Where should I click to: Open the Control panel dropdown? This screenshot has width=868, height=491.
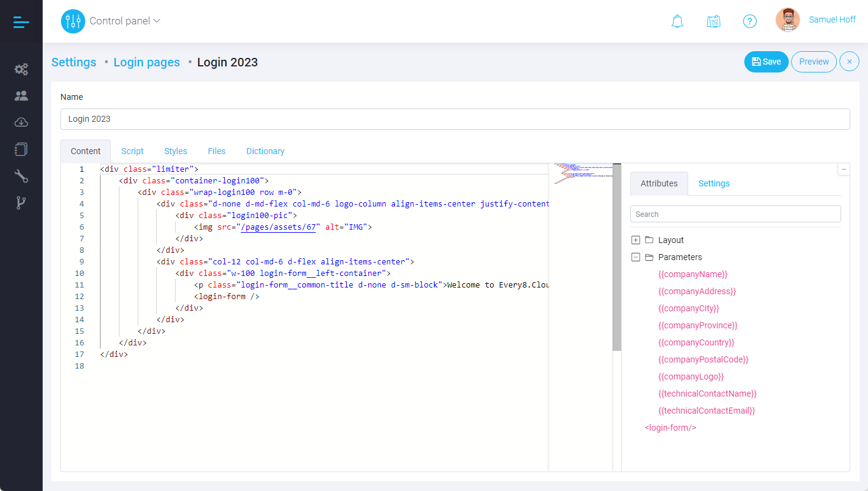point(125,21)
